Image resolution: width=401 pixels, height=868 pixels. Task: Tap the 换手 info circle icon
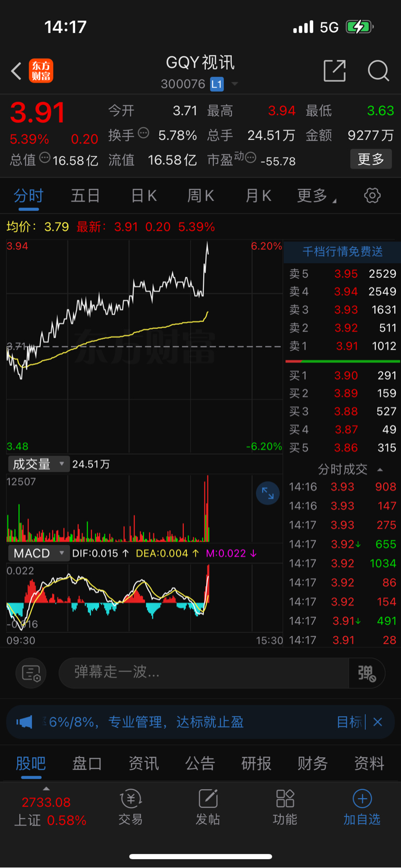click(x=144, y=133)
